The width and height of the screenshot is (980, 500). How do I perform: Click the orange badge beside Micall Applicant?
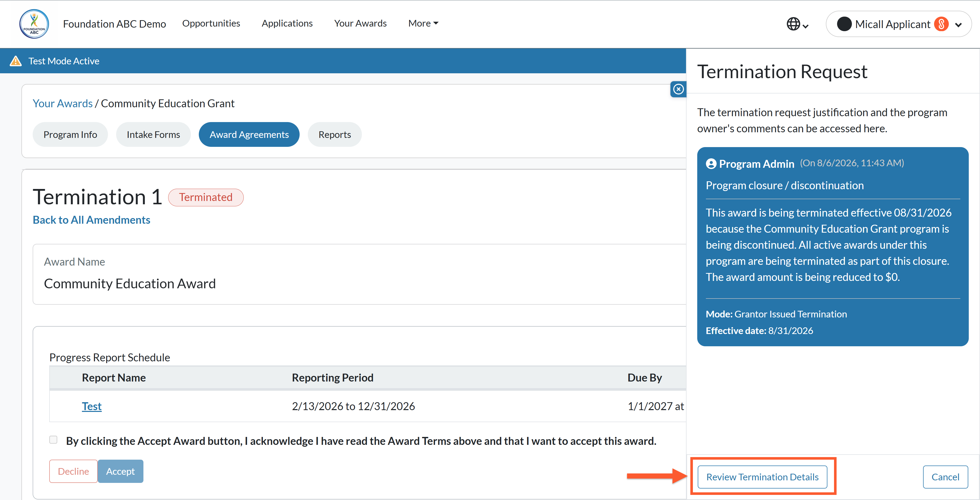click(941, 24)
